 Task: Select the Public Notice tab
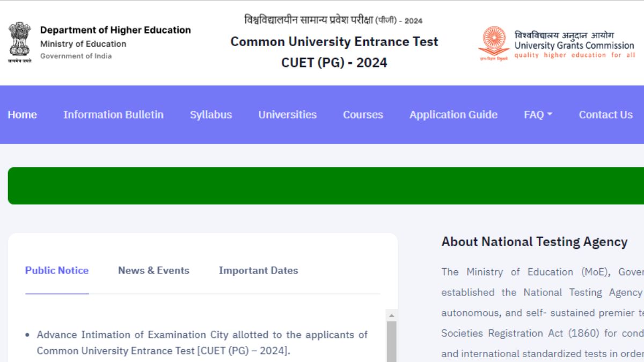click(57, 270)
